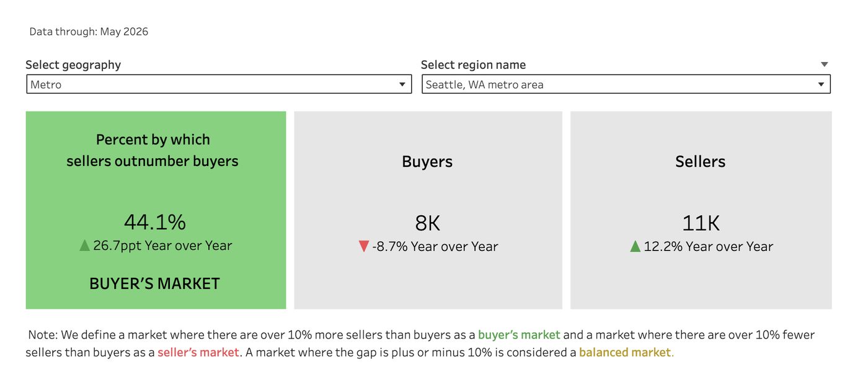Viewport: 868px width, 372px height.
Task: Click the Sellers 11K figure
Action: coord(701,223)
